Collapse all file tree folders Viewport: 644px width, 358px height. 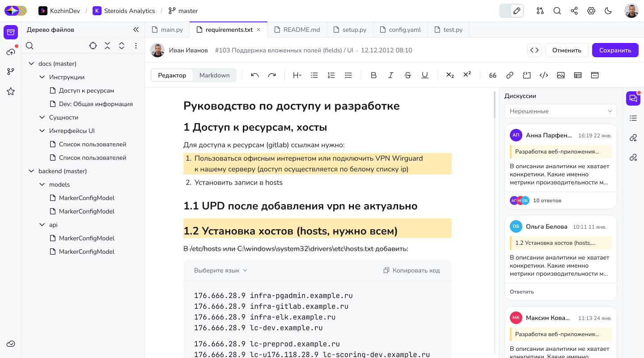[107, 46]
